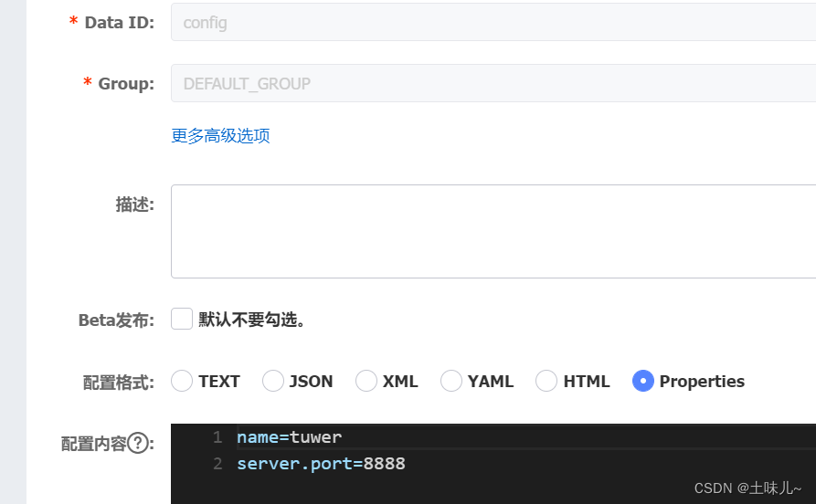Select the TEXT format radio button
This screenshot has width=816, height=504.
[x=182, y=381]
